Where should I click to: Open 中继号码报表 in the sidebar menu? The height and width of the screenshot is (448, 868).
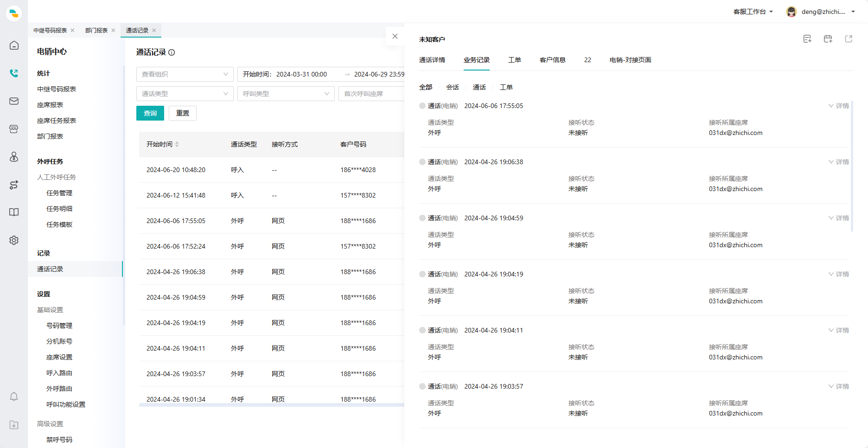click(x=57, y=89)
